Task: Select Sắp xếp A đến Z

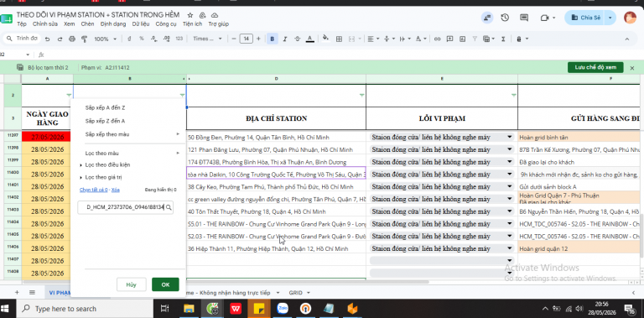Action: [105, 107]
